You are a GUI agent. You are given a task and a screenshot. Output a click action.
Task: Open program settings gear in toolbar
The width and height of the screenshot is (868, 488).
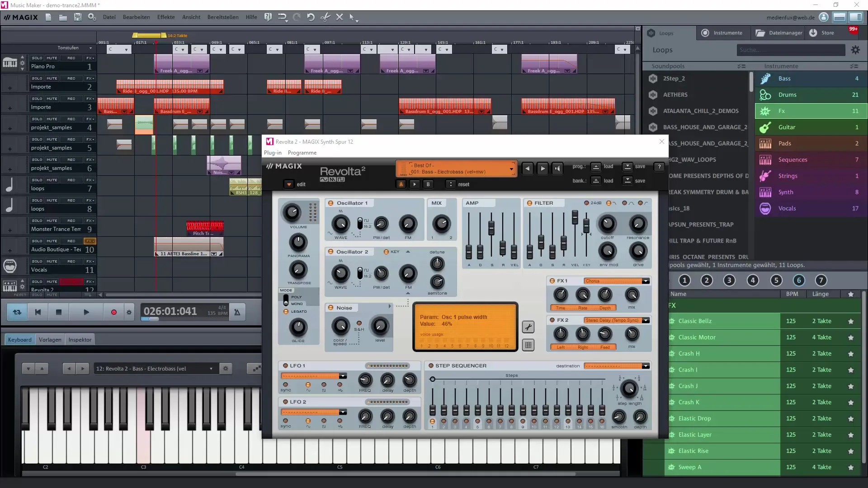(92, 17)
